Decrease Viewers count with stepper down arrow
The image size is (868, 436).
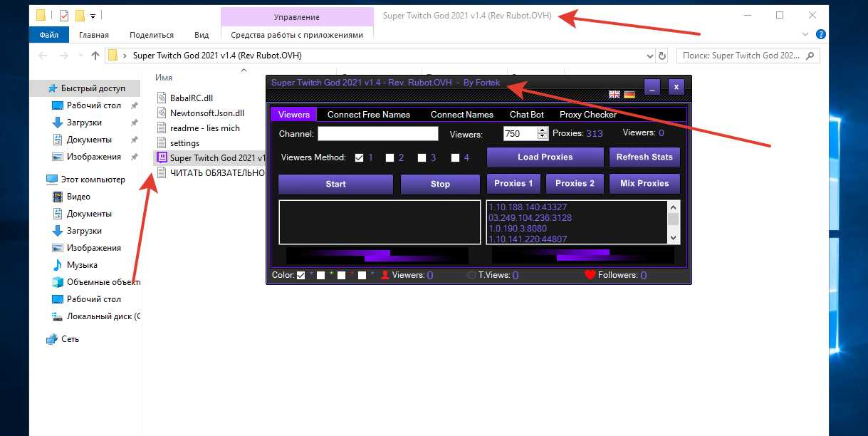(x=543, y=137)
